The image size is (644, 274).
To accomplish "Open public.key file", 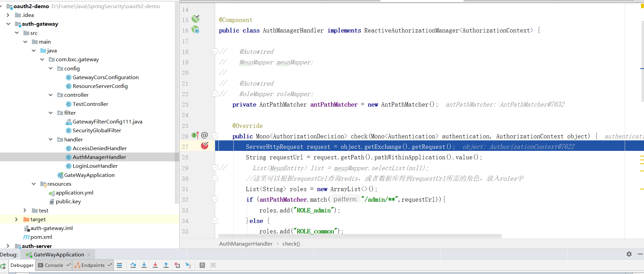I will 68,201.
